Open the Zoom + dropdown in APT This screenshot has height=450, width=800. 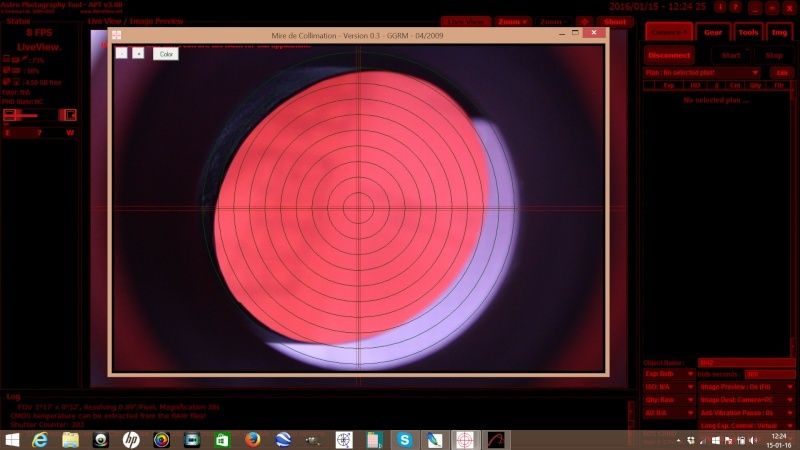point(512,21)
